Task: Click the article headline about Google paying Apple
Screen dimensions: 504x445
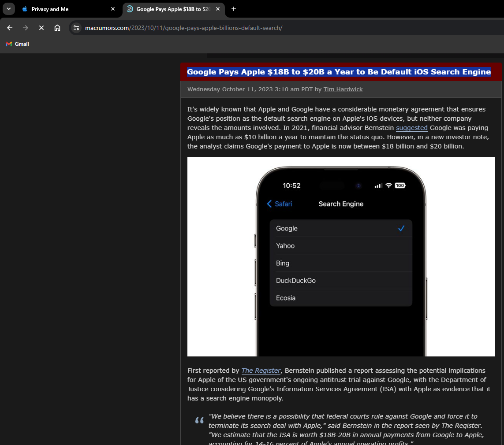Action: coord(339,72)
